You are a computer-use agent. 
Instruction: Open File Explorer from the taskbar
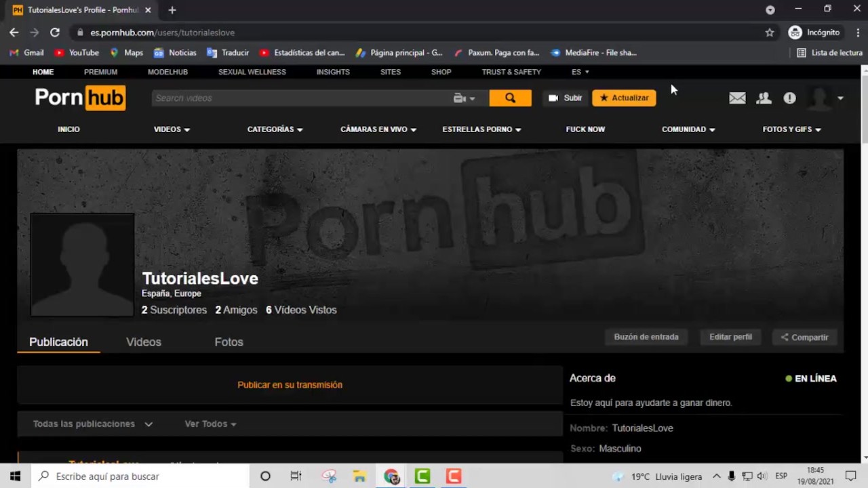[359, 476]
